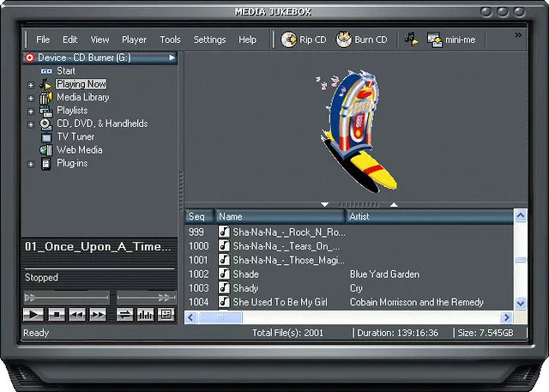Toggle the repeat/shuffle playback mode button
The image size is (549, 392).
125,315
